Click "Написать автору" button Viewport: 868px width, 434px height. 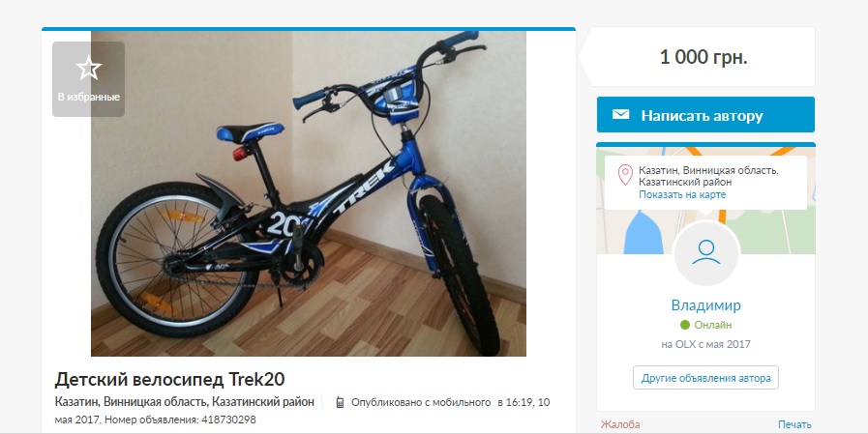(705, 114)
